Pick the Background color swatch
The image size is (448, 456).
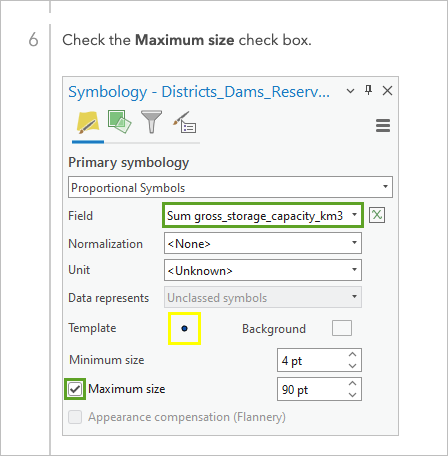coord(342,328)
